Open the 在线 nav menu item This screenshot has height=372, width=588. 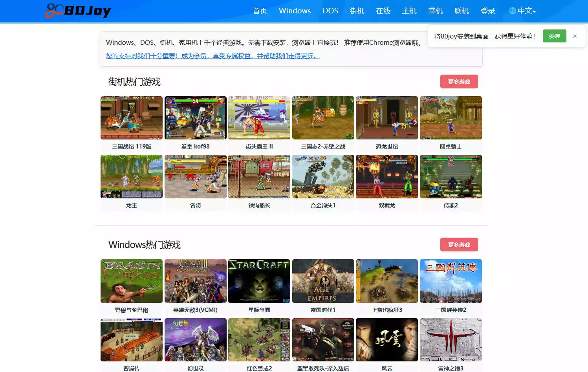pyautogui.click(x=383, y=11)
